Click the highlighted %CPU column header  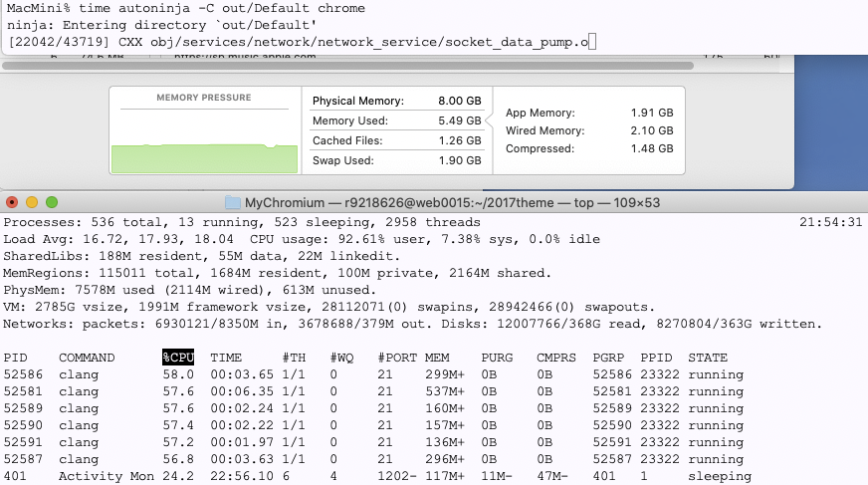click(x=180, y=358)
